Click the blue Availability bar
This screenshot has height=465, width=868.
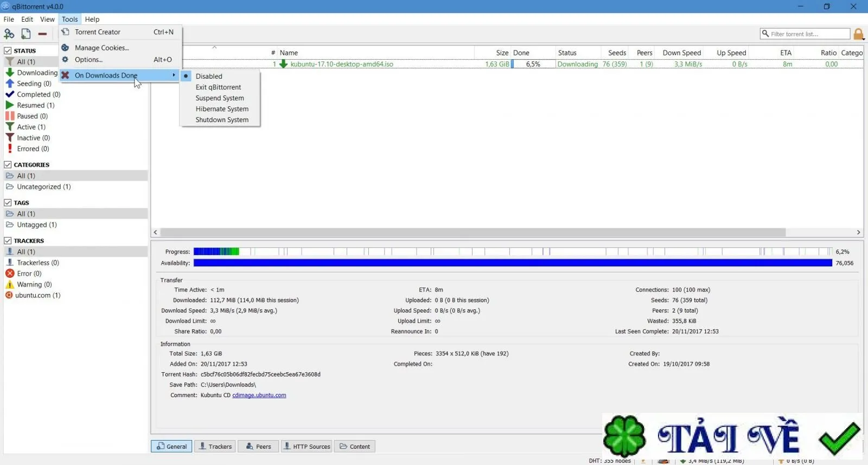513,263
